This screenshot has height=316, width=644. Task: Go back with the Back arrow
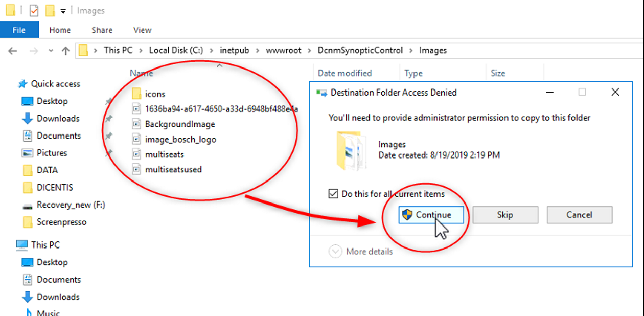click(x=13, y=51)
